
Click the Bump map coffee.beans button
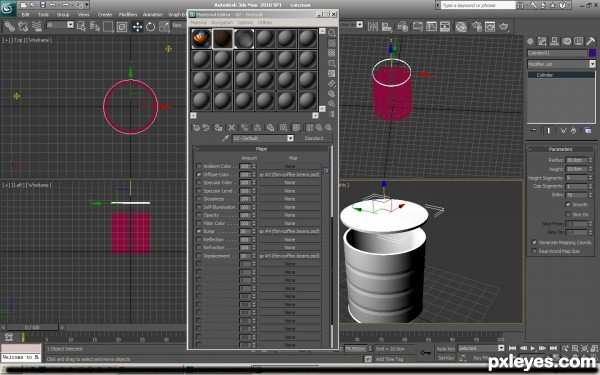290,231
